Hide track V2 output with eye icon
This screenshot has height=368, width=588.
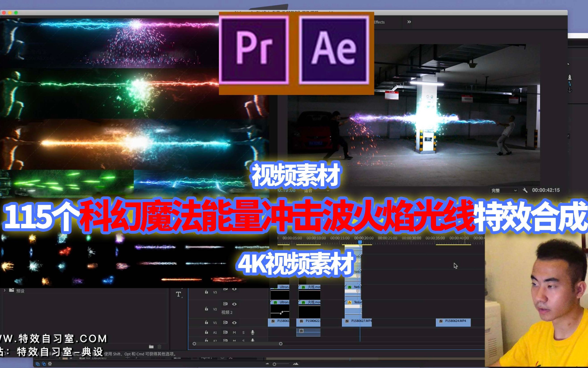pos(234,304)
